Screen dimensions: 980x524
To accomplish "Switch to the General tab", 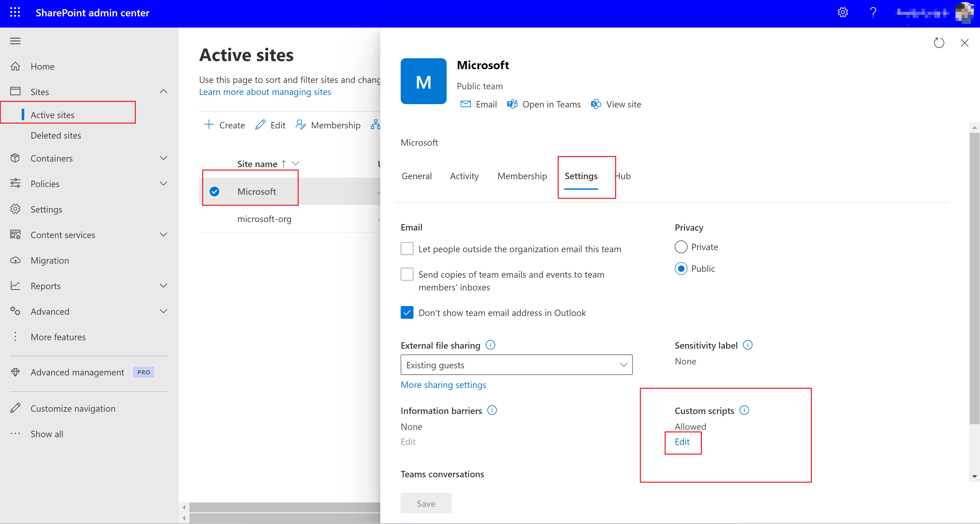I will [x=416, y=176].
